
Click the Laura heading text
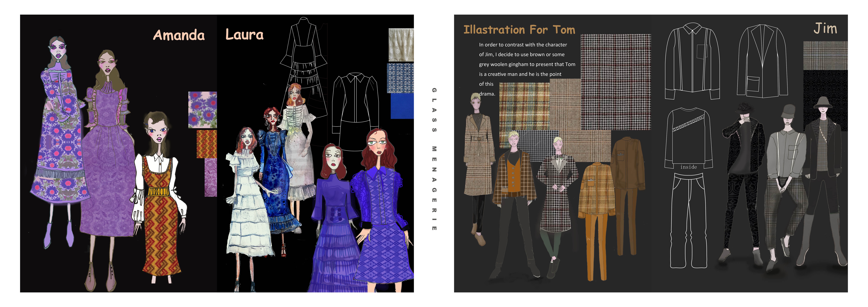244,35
